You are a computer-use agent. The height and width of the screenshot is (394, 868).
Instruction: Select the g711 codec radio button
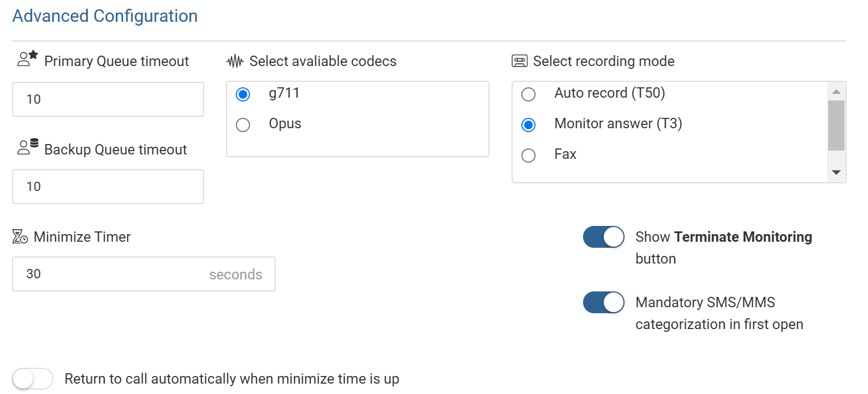point(243,94)
